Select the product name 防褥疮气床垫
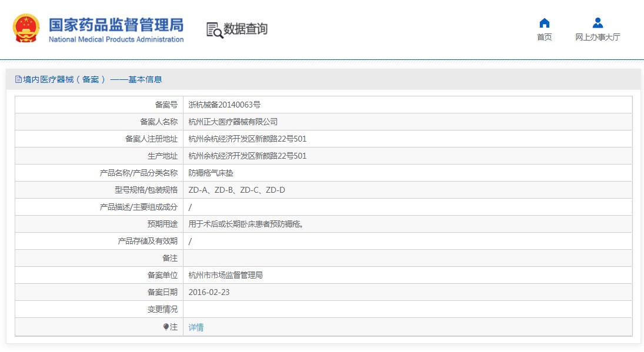The height and width of the screenshot is (352, 644). (211, 173)
